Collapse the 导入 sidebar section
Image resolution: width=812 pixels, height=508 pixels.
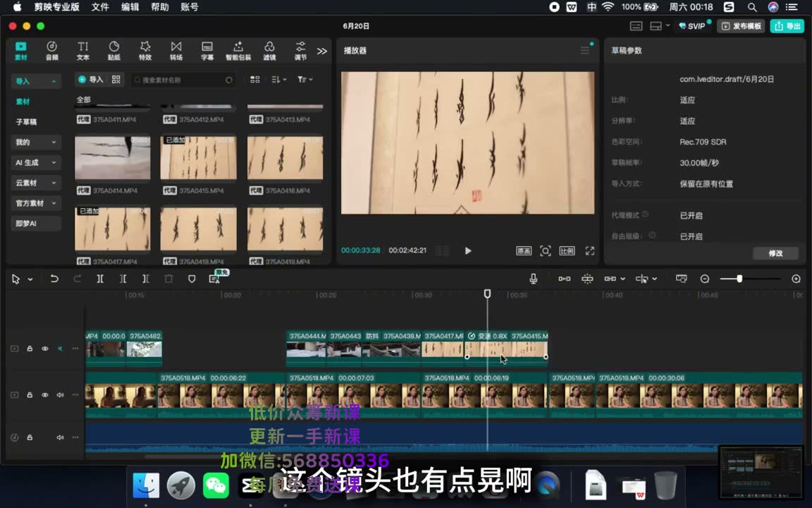coord(35,81)
